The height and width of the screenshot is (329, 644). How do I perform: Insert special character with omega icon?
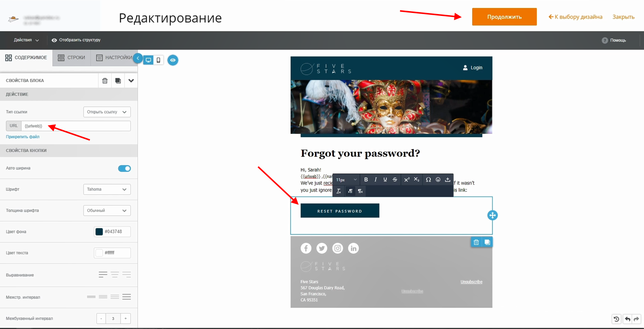(428, 180)
